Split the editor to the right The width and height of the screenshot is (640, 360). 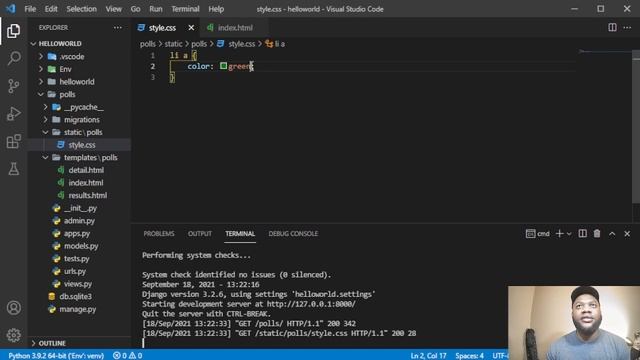(612, 27)
